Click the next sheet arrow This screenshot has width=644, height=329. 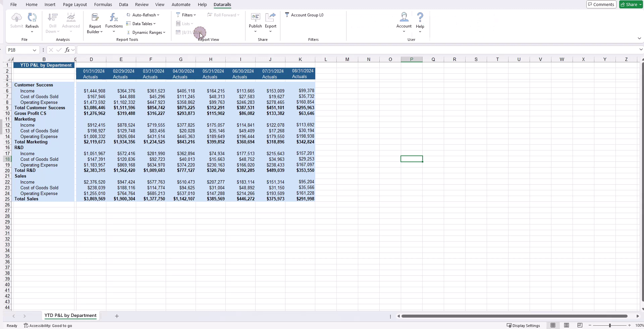coord(24,316)
